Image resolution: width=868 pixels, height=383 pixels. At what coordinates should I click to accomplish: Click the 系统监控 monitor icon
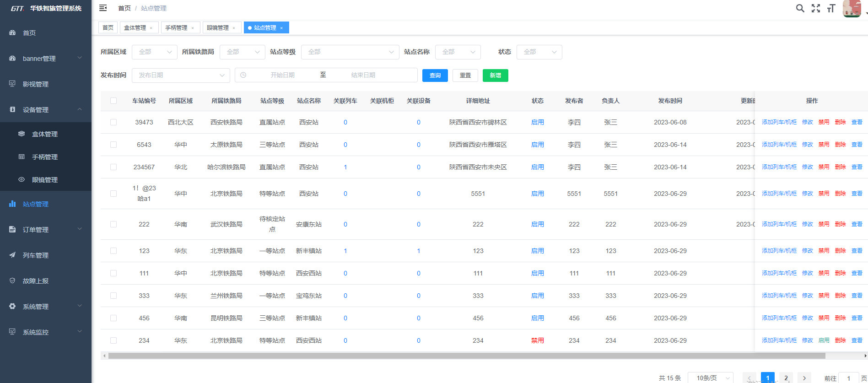[12, 332]
